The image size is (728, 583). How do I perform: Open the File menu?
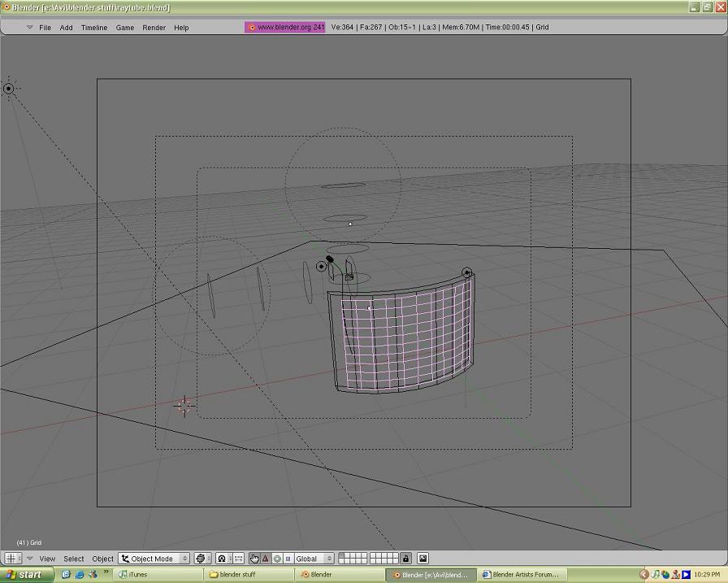pyautogui.click(x=45, y=28)
